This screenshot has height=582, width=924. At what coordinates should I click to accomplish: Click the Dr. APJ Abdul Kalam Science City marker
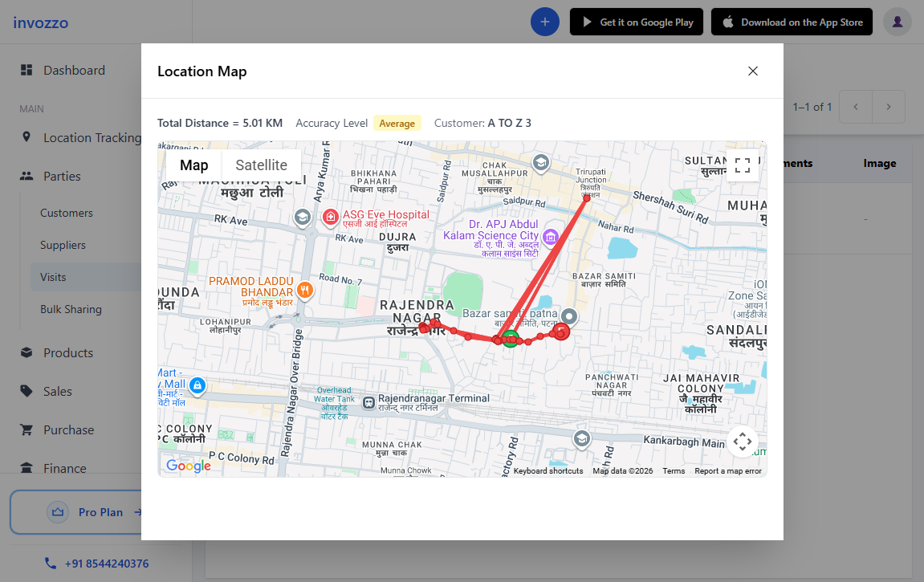pos(550,236)
